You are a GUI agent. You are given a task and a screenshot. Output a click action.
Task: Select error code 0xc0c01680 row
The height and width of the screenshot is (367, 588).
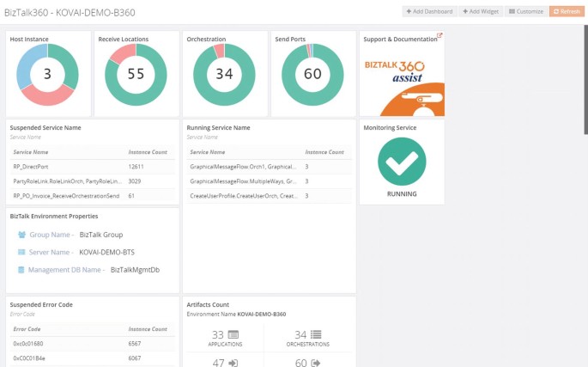click(x=92, y=343)
